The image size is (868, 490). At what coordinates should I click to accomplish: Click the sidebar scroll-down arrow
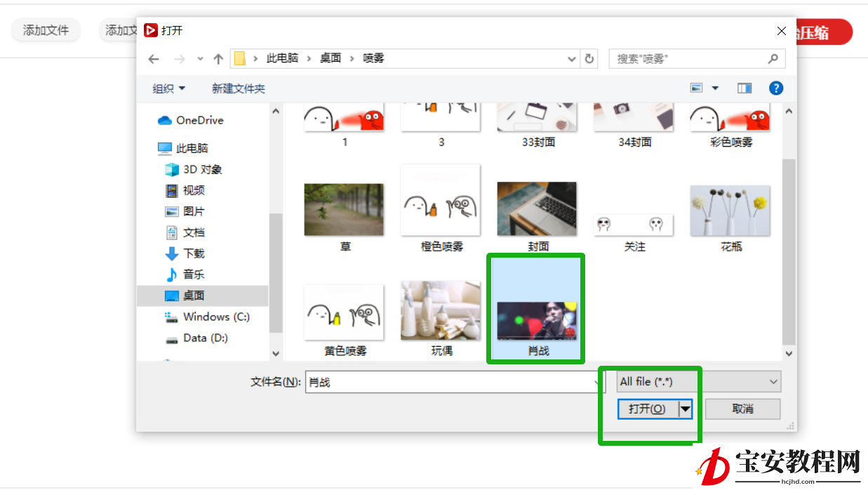coord(275,354)
